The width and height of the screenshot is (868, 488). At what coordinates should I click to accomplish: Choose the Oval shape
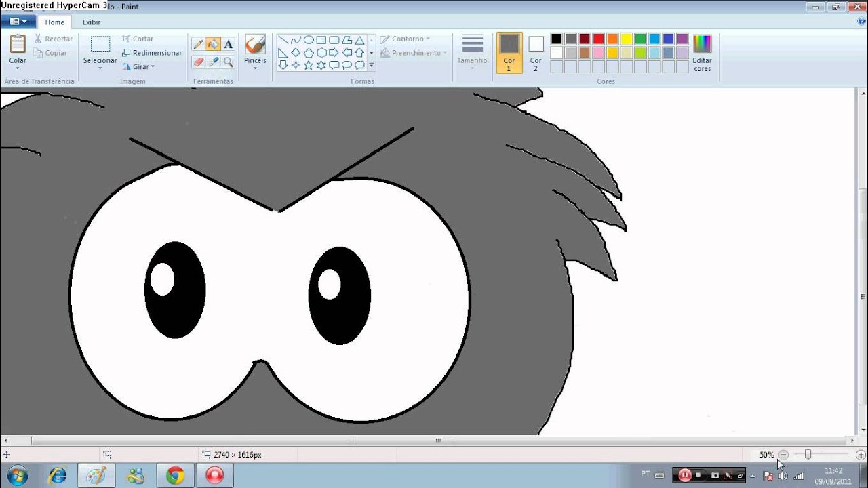coord(309,40)
